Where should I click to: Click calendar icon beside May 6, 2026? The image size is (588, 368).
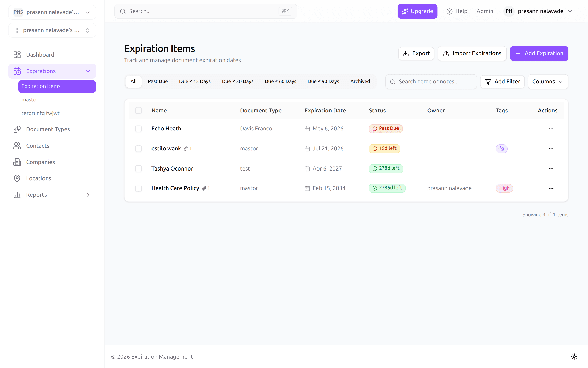click(x=307, y=129)
